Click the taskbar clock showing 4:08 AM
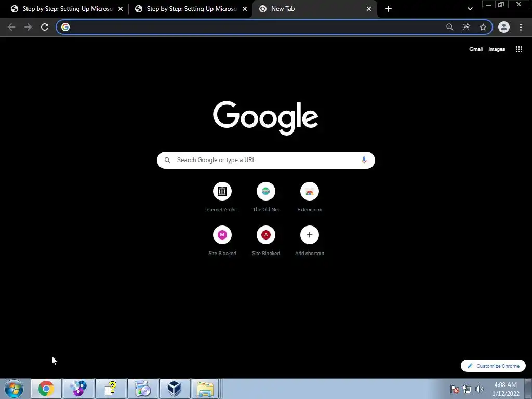 point(506,389)
